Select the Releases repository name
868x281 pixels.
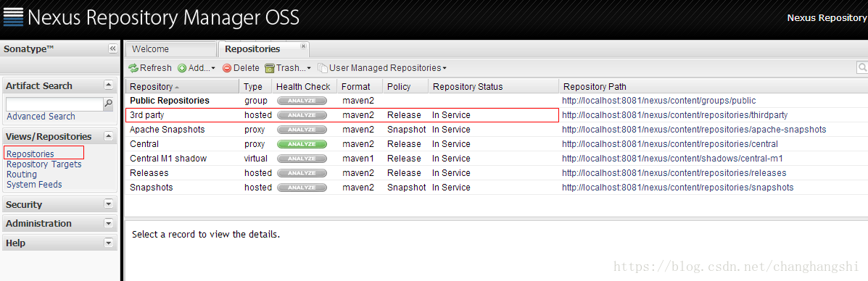pyautogui.click(x=149, y=172)
